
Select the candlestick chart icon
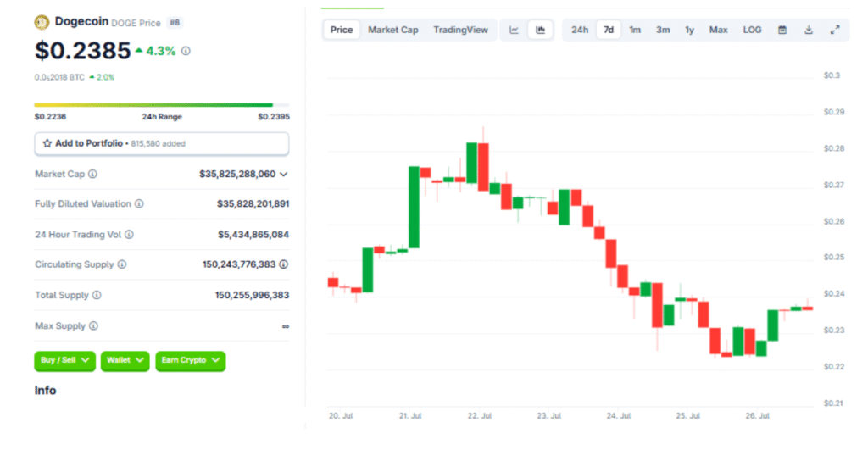(x=540, y=30)
